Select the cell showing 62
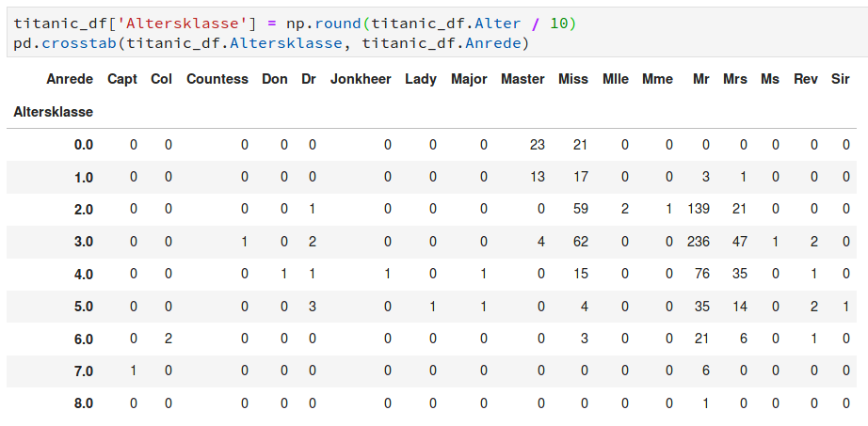This screenshot has width=868, height=426. pyautogui.click(x=579, y=242)
